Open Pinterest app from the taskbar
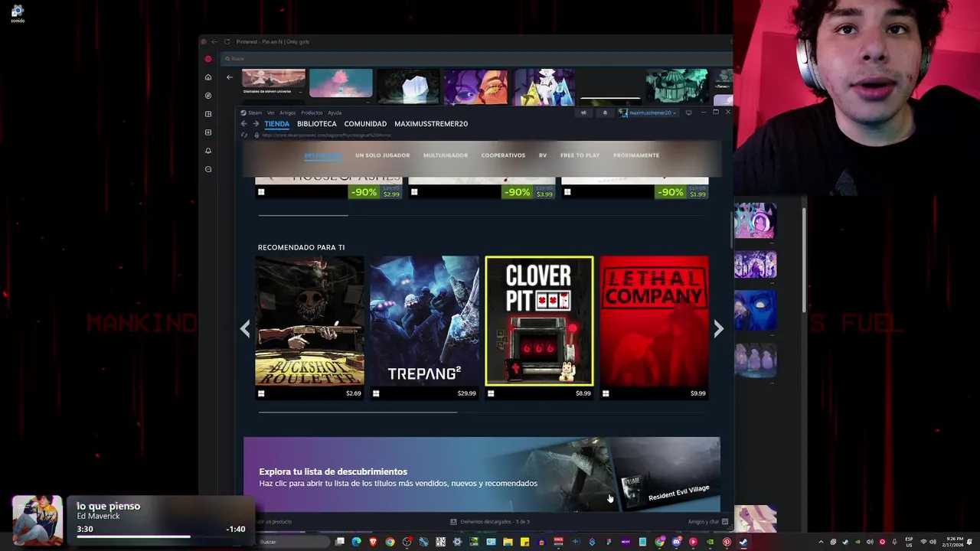980x551 pixels. [727, 542]
